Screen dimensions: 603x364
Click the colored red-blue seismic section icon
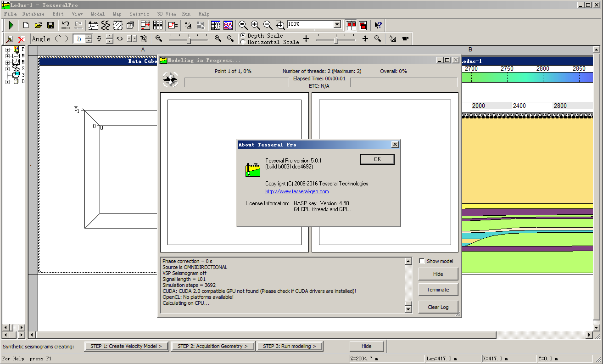[x=228, y=25]
